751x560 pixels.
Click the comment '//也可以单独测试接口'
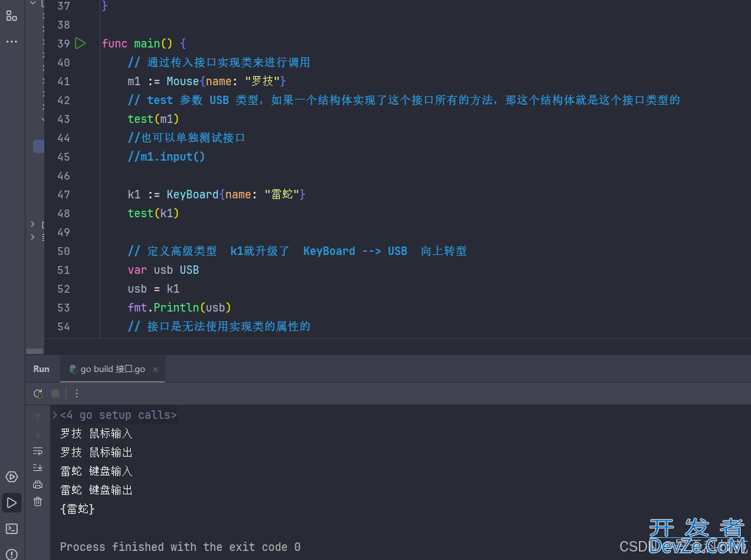186,138
